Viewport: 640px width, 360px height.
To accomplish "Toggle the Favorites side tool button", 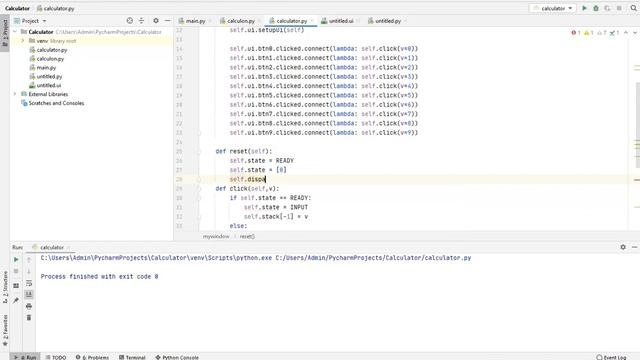I will click(5, 331).
